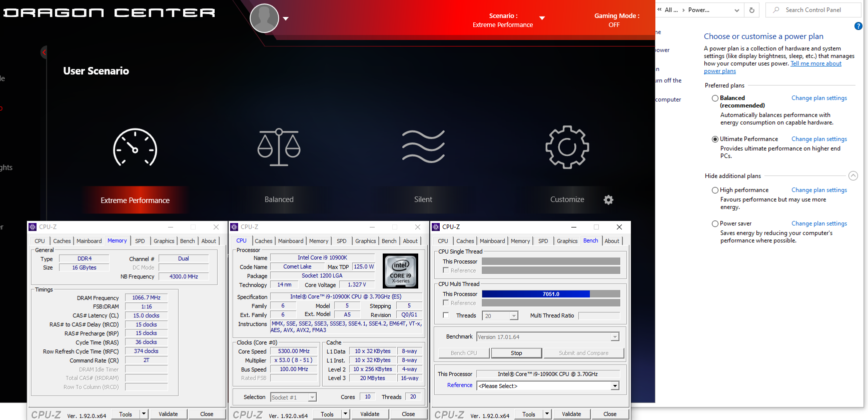Select the Ultimate Performance power plan radio
The width and height of the screenshot is (868, 420).
[x=715, y=139]
